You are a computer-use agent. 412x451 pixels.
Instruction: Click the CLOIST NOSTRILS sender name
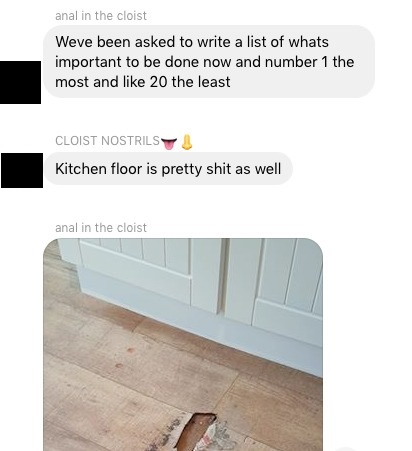(x=107, y=141)
